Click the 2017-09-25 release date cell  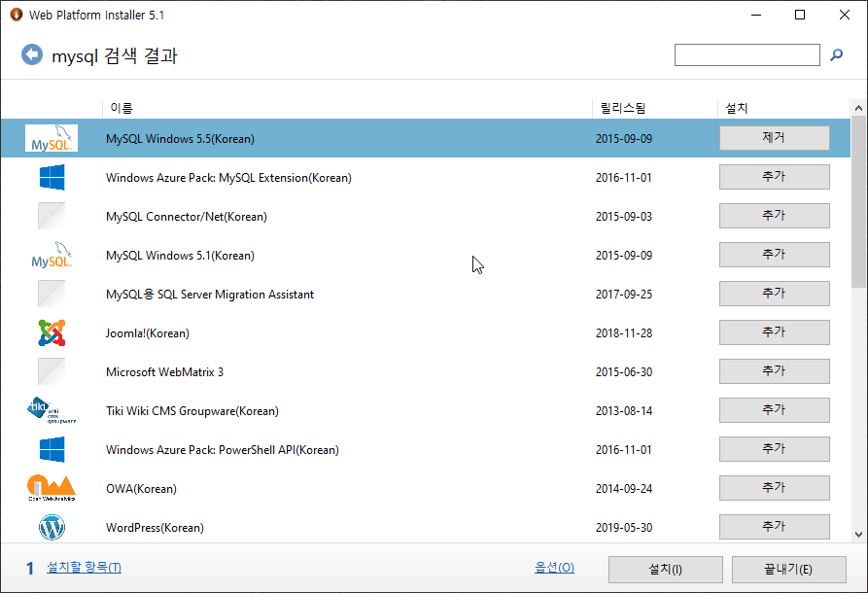point(624,294)
